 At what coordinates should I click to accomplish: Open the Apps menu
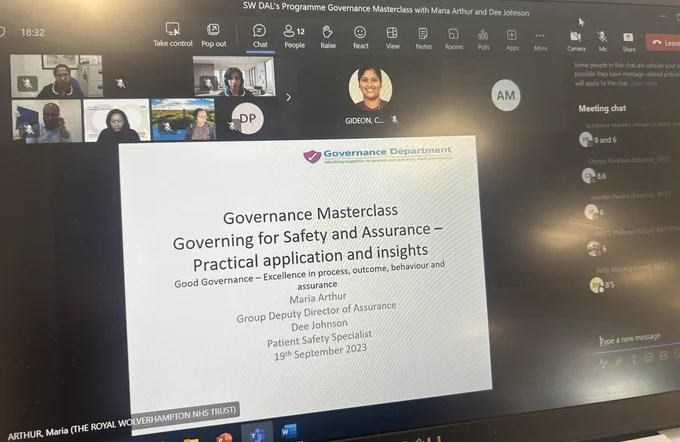point(512,40)
